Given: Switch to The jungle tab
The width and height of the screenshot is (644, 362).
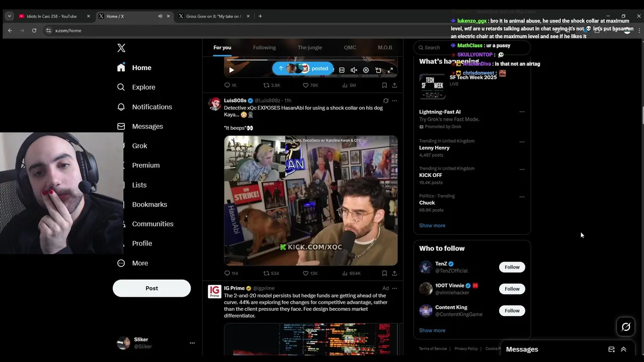Looking at the screenshot, I should pyautogui.click(x=310, y=48).
